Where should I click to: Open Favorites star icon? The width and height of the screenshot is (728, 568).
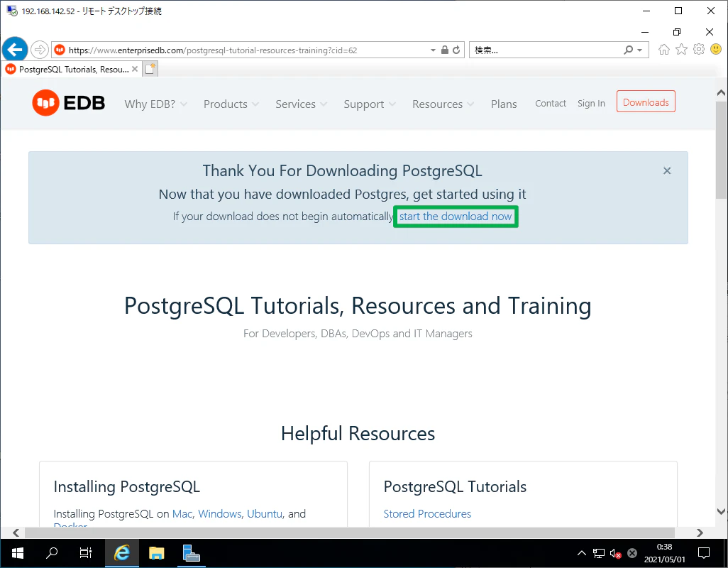pos(681,49)
